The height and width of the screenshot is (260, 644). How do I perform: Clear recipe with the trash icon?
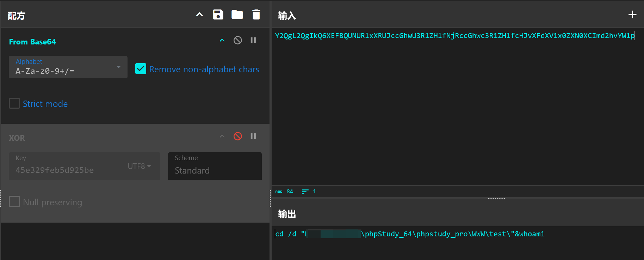click(x=256, y=14)
